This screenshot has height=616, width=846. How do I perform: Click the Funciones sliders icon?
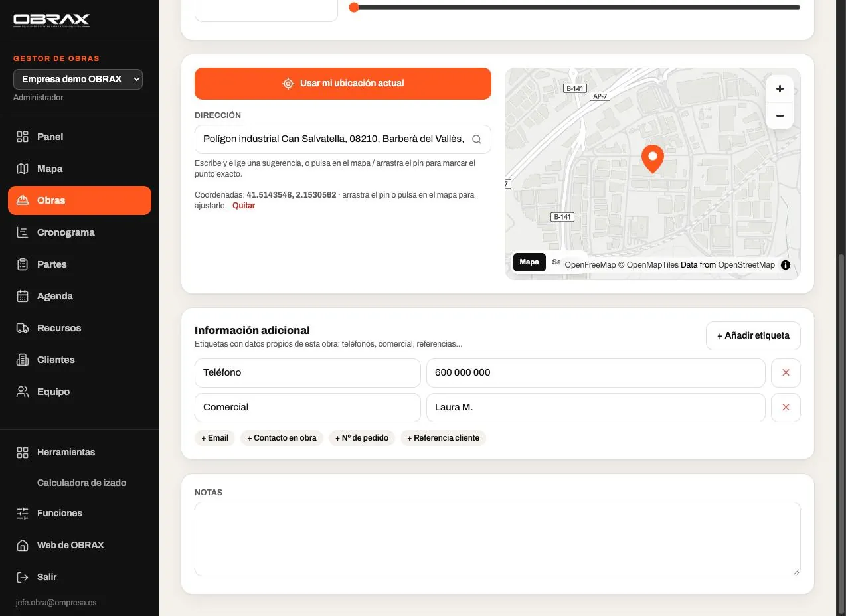pyautogui.click(x=23, y=513)
